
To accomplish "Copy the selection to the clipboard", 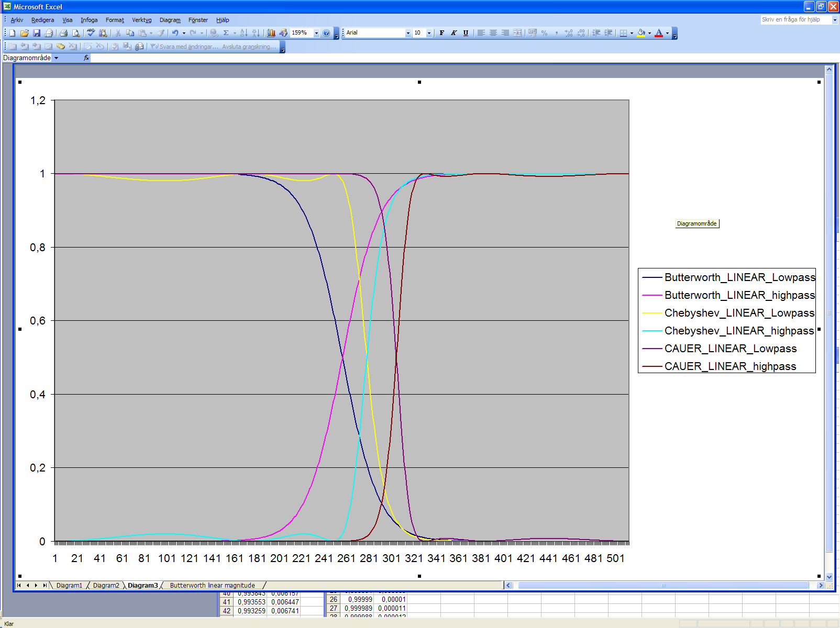I will pyautogui.click(x=130, y=33).
